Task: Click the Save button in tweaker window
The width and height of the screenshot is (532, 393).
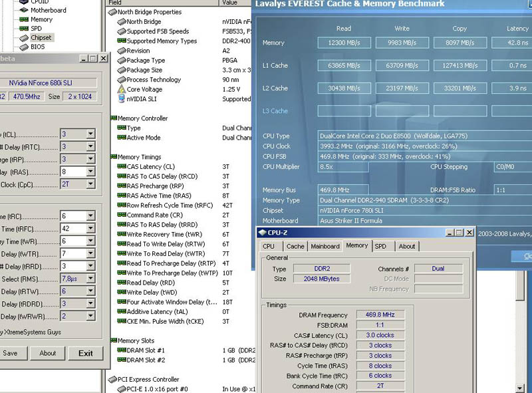Action: point(10,353)
